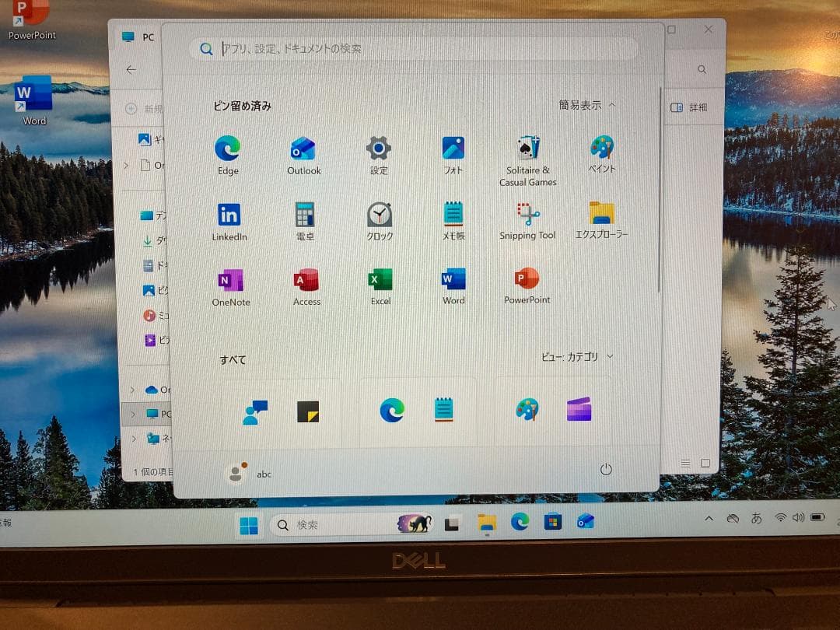Open the メモ帳 notepad app
Screen dimensions: 840x630
[x=453, y=220]
